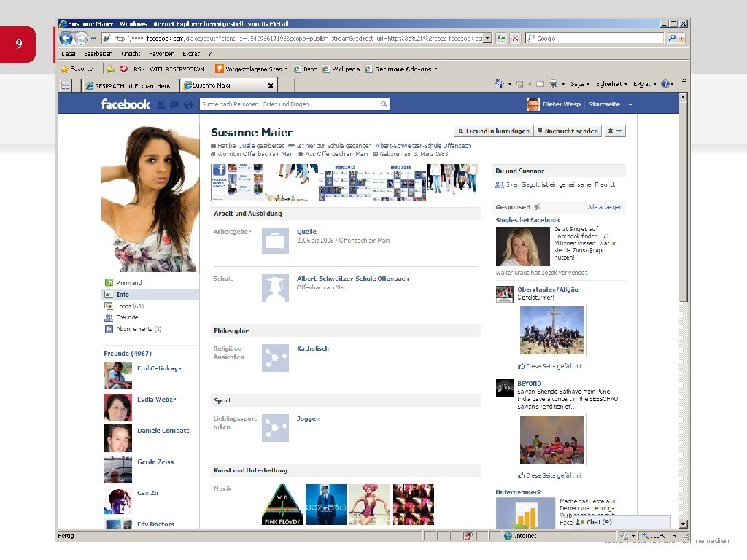Viewport: 747px width, 560px height.
Task: Open Facebook notifications globe icon
Action: [x=188, y=105]
